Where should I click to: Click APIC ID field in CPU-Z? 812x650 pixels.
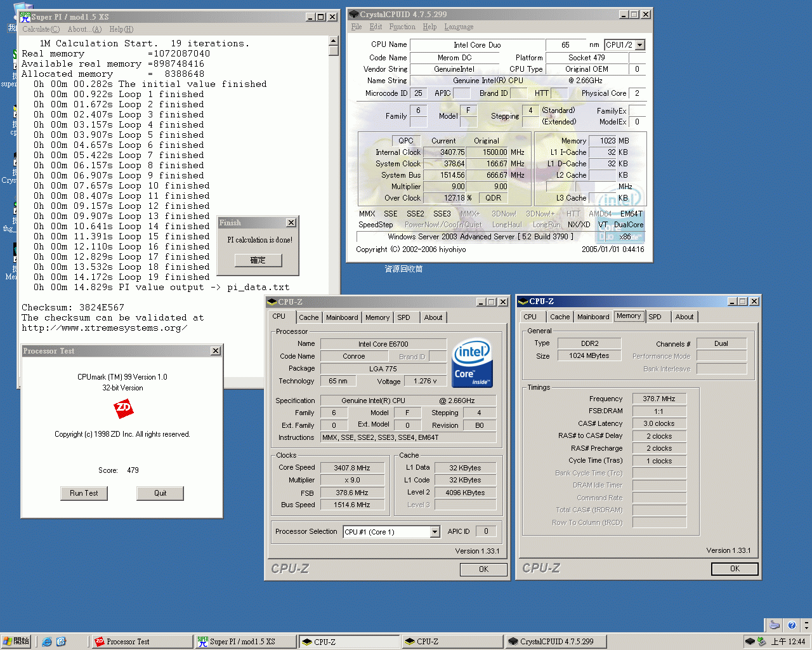pyautogui.click(x=486, y=531)
